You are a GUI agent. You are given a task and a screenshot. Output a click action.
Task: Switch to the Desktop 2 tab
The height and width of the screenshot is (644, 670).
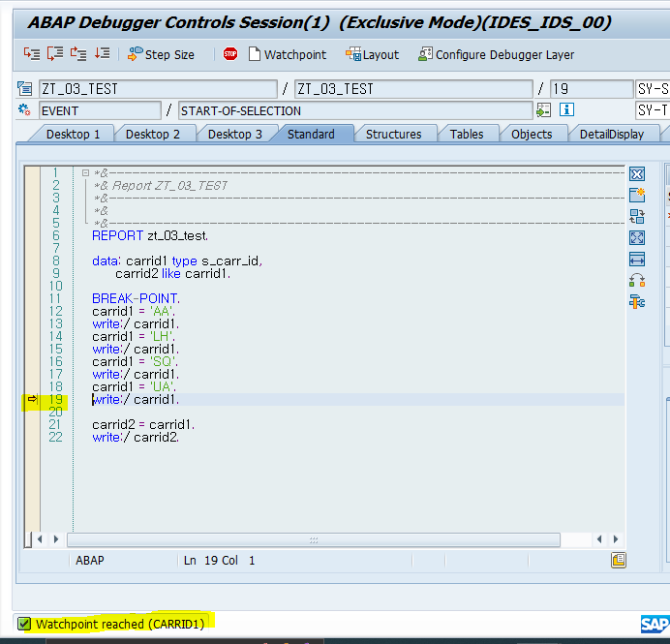pos(153,135)
